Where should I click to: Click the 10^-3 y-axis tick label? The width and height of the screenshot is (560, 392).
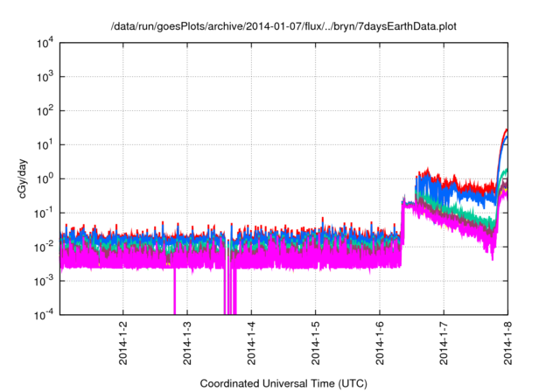click(x=45, y=281)
